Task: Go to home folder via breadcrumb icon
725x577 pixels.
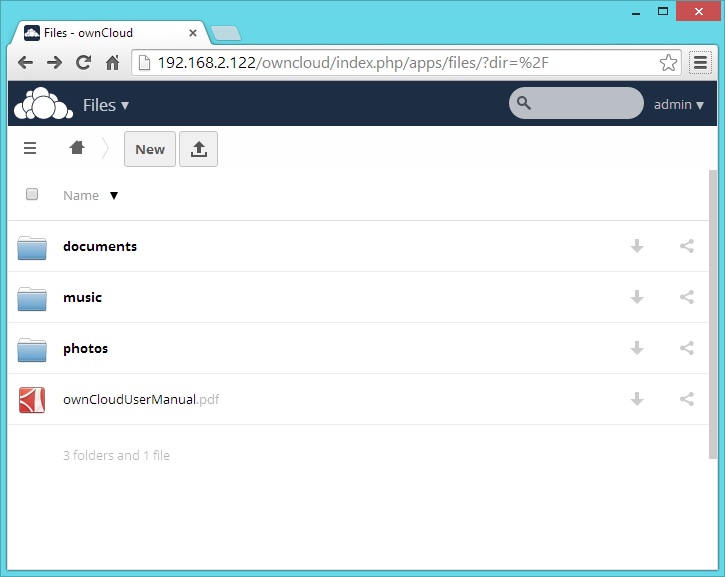Action: coord(77,148)
